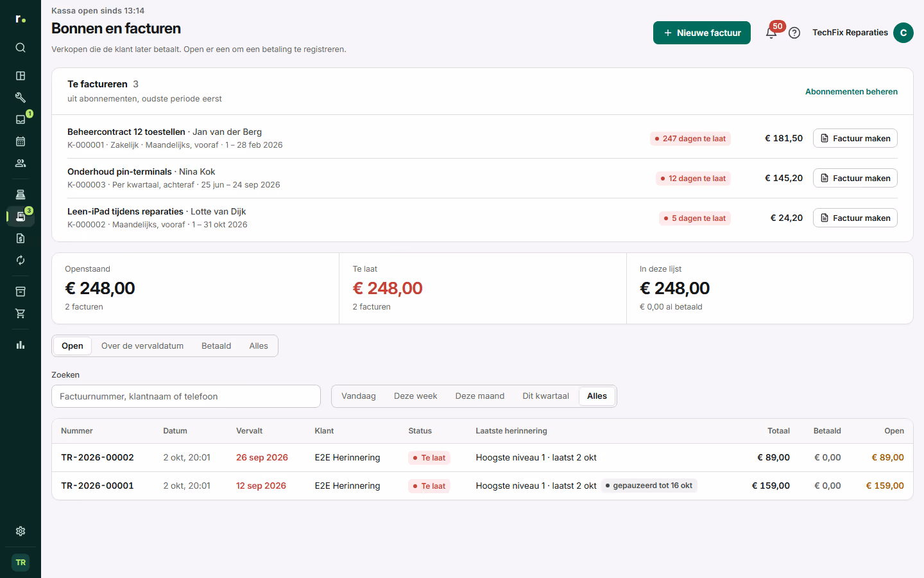Switch to the Alles status tab
The image size is (924, 578).
(259, 346)
